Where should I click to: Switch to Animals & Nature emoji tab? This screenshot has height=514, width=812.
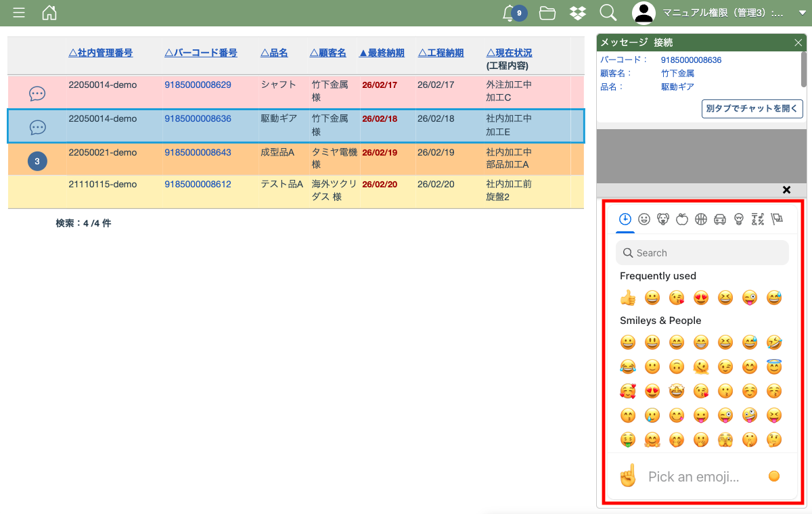(663, 218)
